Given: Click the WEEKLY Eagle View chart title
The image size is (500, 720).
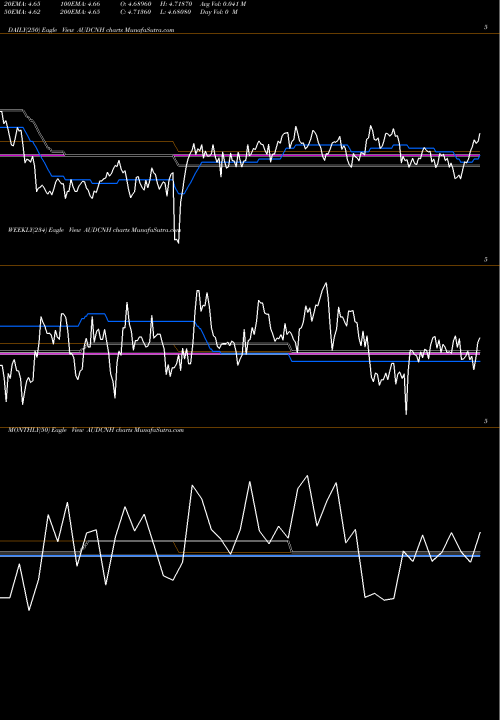Looking at the screenshot, I should coord(94,230).
